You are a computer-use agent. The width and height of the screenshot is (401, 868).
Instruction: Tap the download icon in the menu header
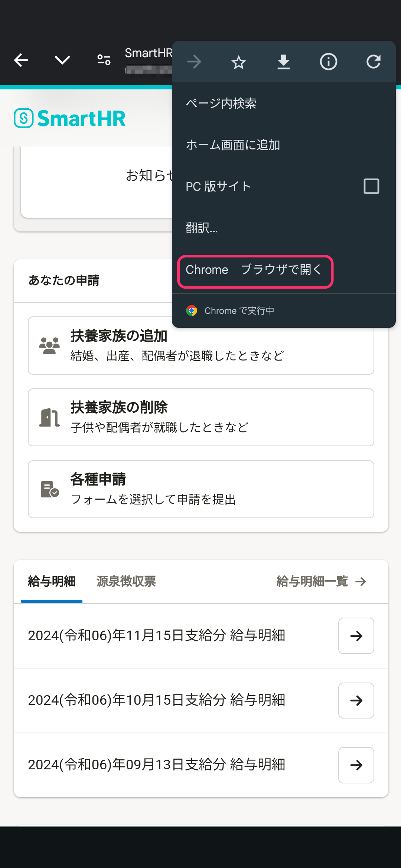pos(283,62)
